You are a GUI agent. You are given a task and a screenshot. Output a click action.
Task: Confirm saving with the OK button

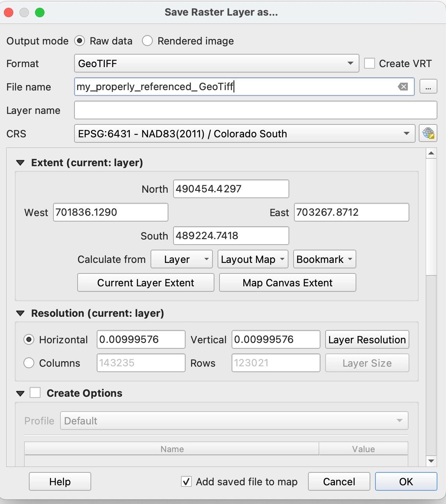point(406,481)
